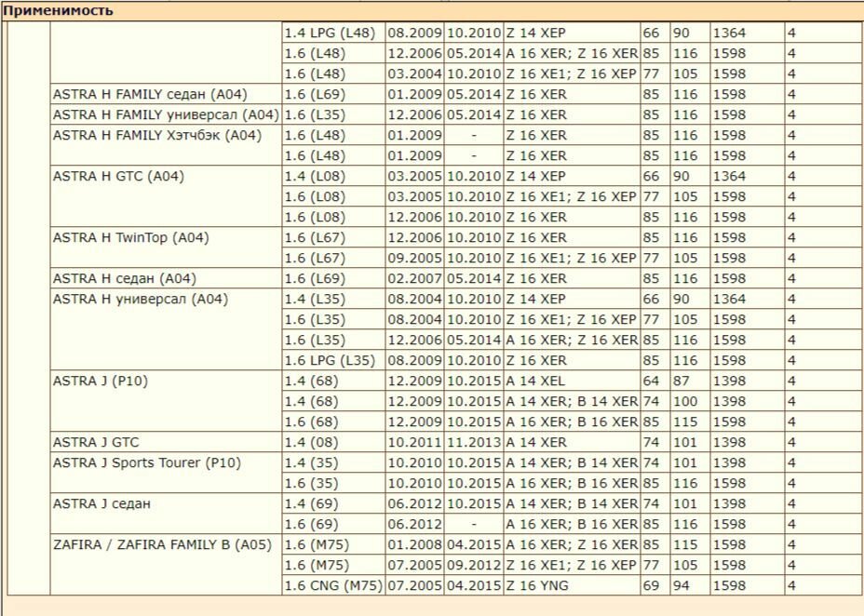The image size is (864, 616).
Task: Click '1598' in the 1.6 CNG (M75) row
Action: pyautogui.click(x=748, y=585)
